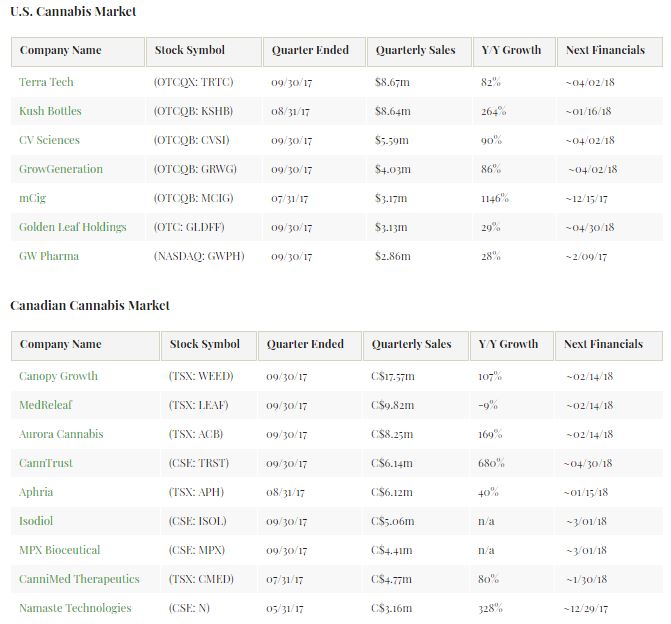Image resolution: width=671 pixels, height=624 pixels.
Task: Open CanniMed Therapeutics link
Action: coord(79,579)
